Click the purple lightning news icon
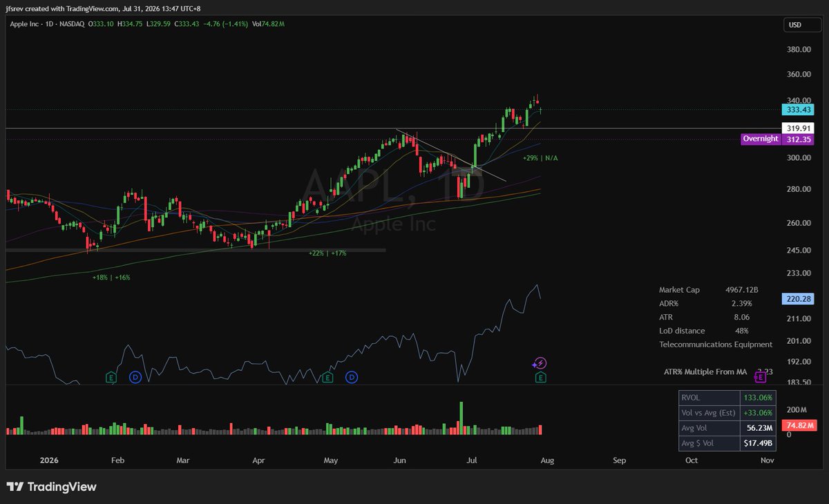The image size is (829, 504). 540,362
